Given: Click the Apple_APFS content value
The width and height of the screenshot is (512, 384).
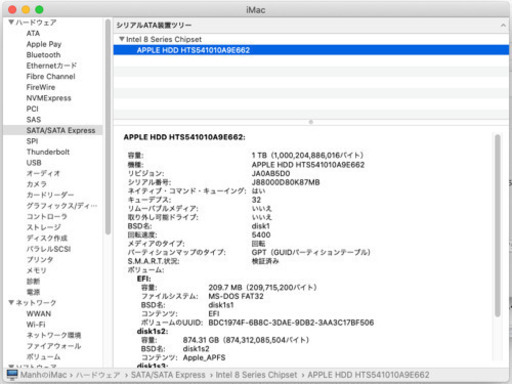Looking at the screenshot, I should [204, 358].
